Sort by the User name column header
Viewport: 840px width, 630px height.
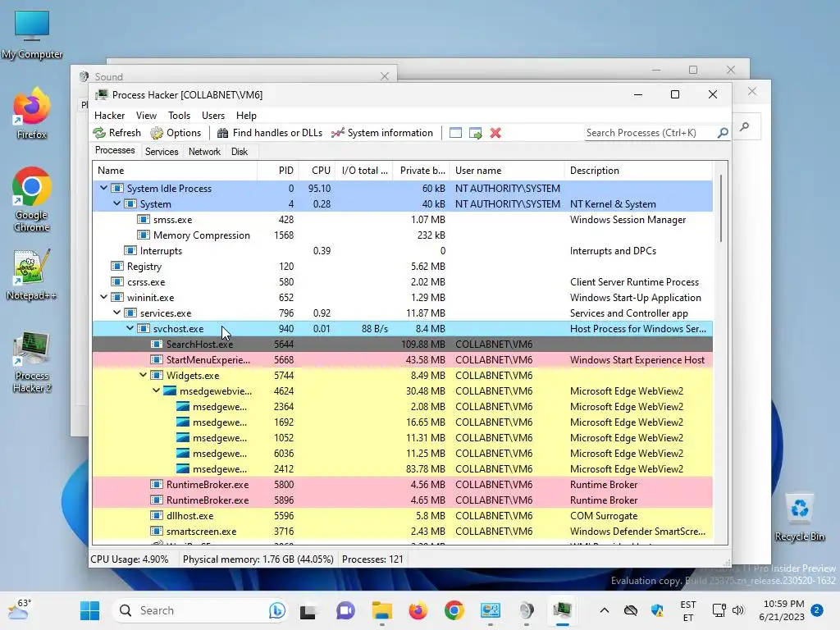click(x=507, y=171)
